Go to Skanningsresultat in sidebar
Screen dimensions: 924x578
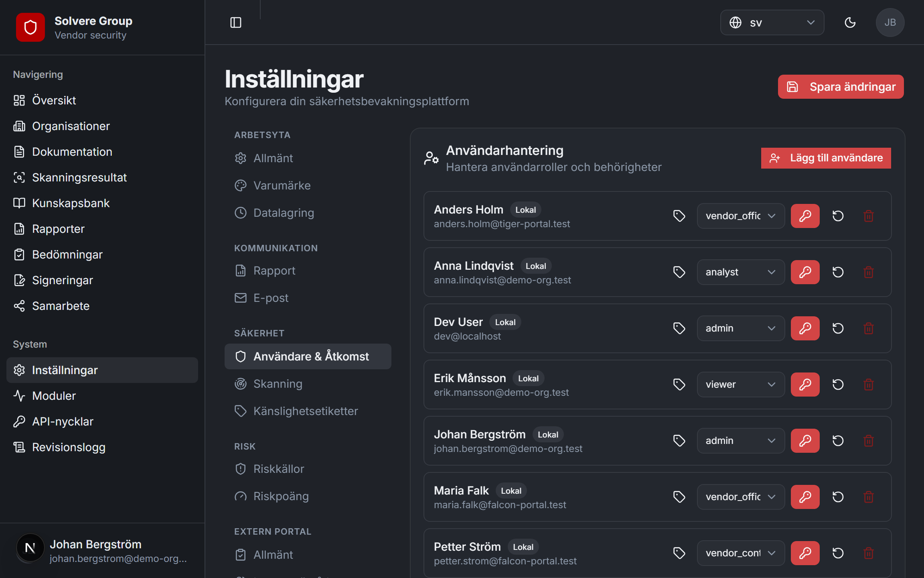pyautogui.click(x=102, y=177)
